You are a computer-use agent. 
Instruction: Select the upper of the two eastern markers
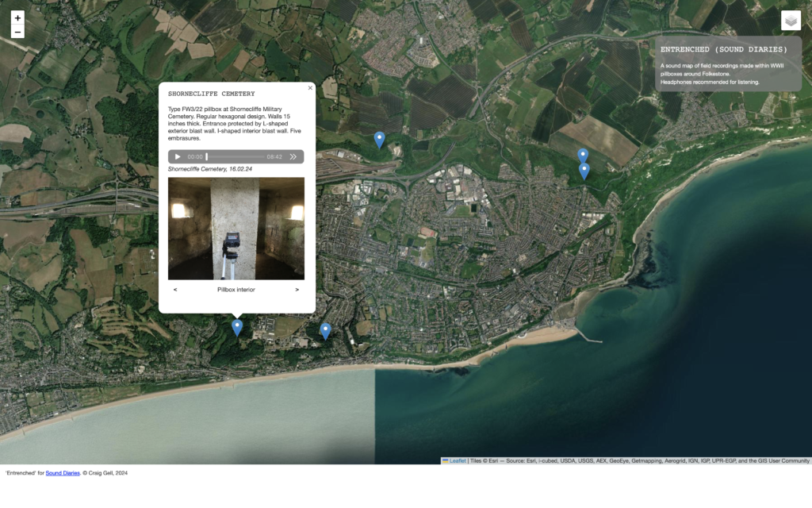pyautogui.click(x=583, y=156)
